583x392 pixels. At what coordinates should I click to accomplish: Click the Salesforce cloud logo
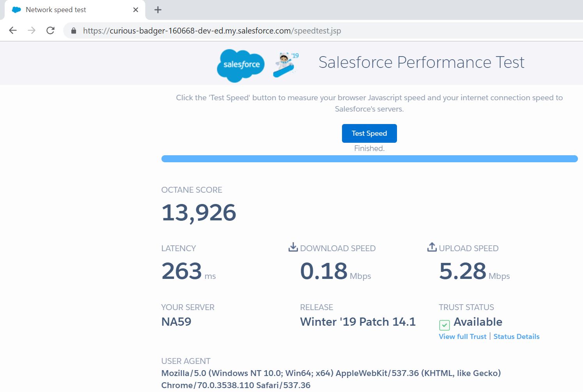241,65
